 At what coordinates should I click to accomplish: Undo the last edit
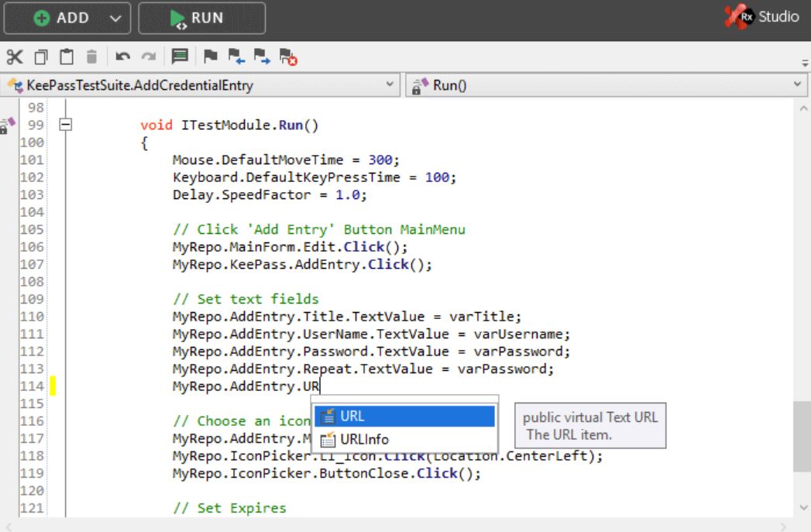122,57
